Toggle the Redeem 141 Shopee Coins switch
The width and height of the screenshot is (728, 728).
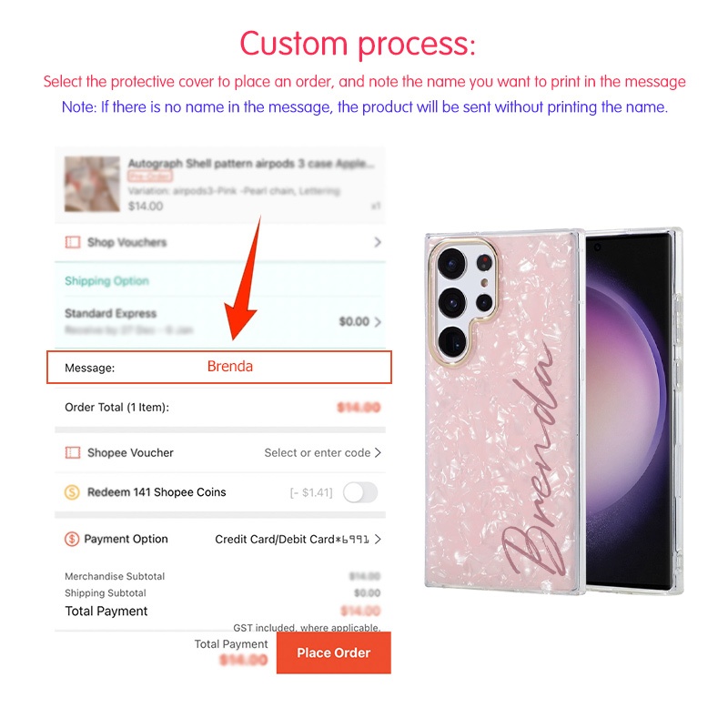click(360, 492)
